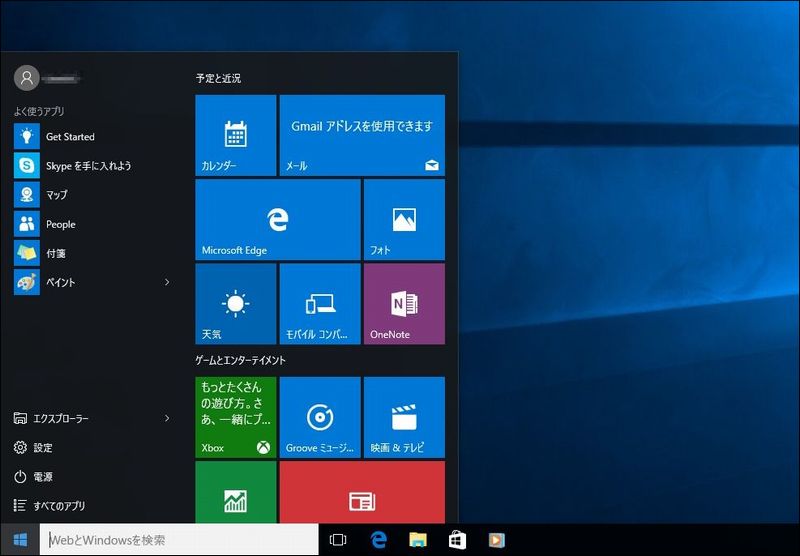800x556 pixels.
Task: Open the カレンダー tile
Action: [x=236, y=135]
